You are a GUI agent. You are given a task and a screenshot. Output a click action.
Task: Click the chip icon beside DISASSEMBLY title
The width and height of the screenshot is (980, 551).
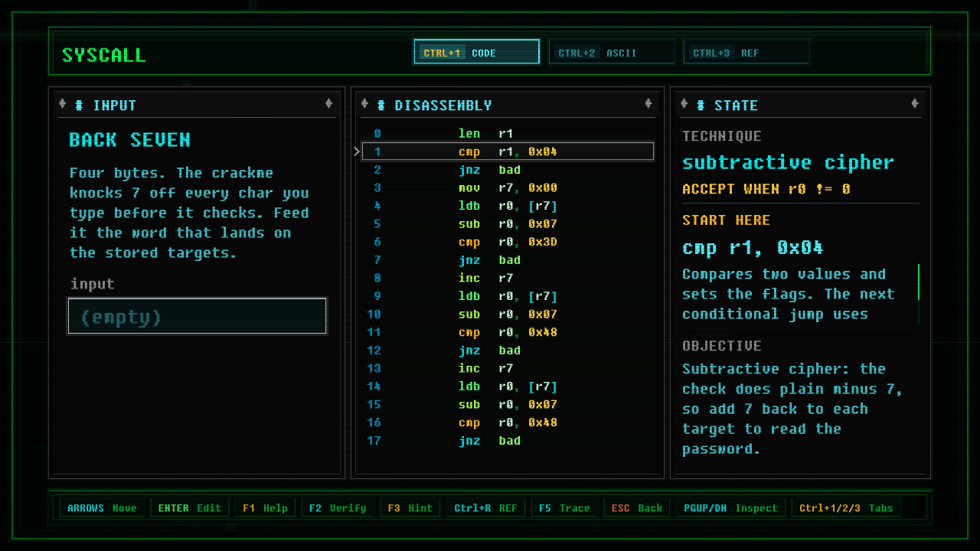[x=381, y=105]
